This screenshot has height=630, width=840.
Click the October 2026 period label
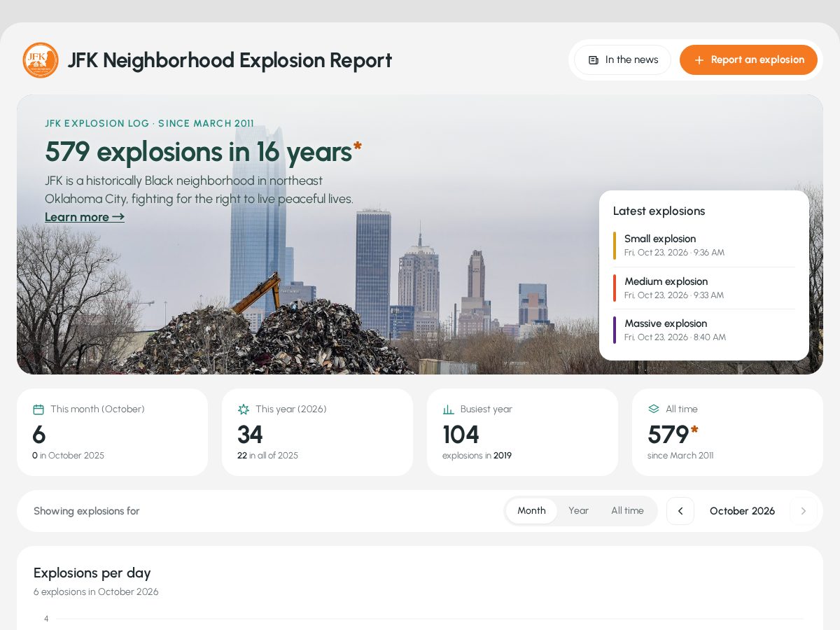click(742, 511)
